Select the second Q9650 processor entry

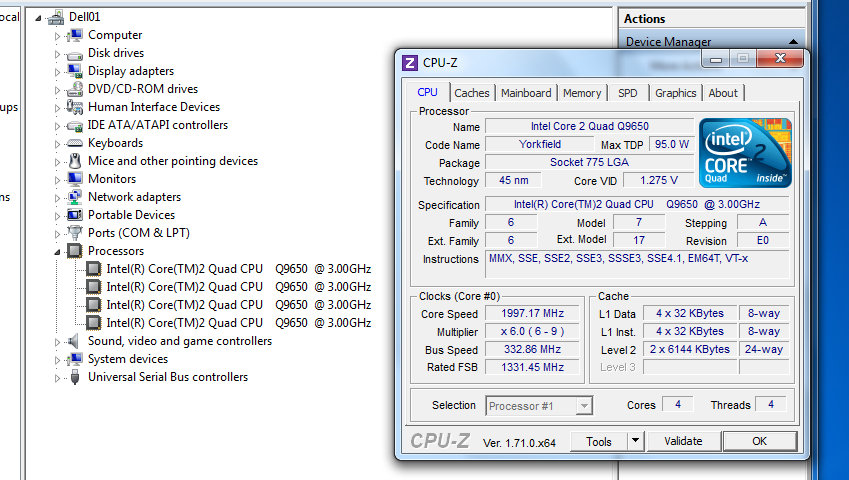[x=239, y=287]
